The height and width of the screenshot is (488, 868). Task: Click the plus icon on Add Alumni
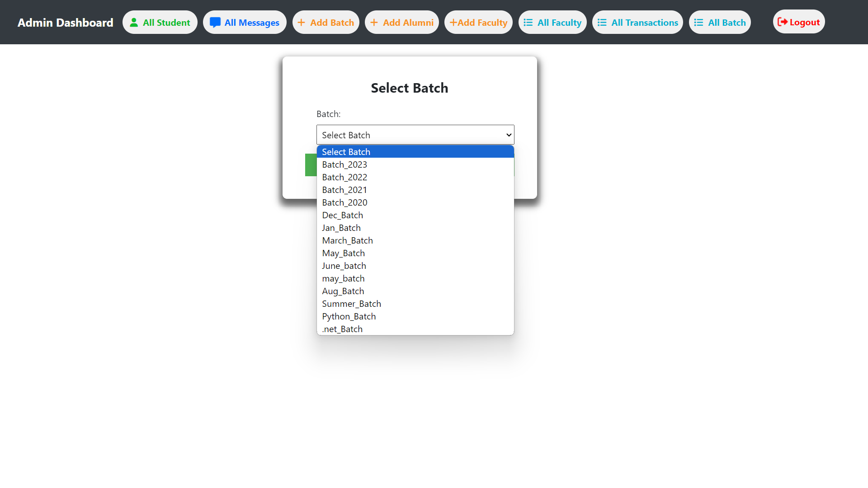(375, 22)
